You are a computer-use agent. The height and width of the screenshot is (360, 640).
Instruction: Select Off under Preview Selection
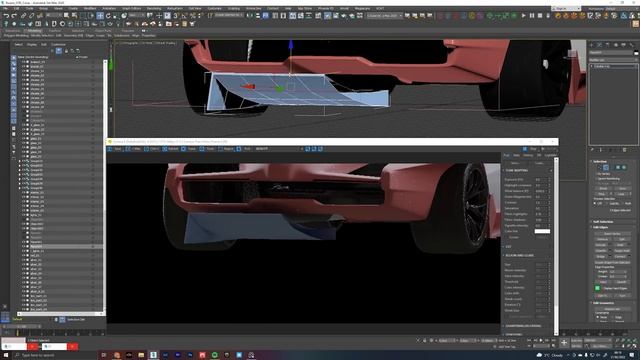point(597,203)
